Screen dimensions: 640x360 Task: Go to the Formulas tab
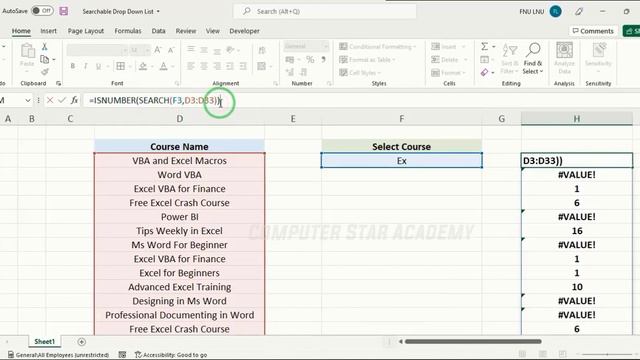[x=128, y=31]
